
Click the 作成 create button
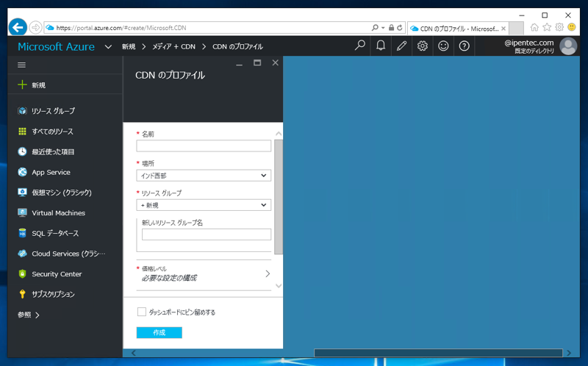click(159, 333)
